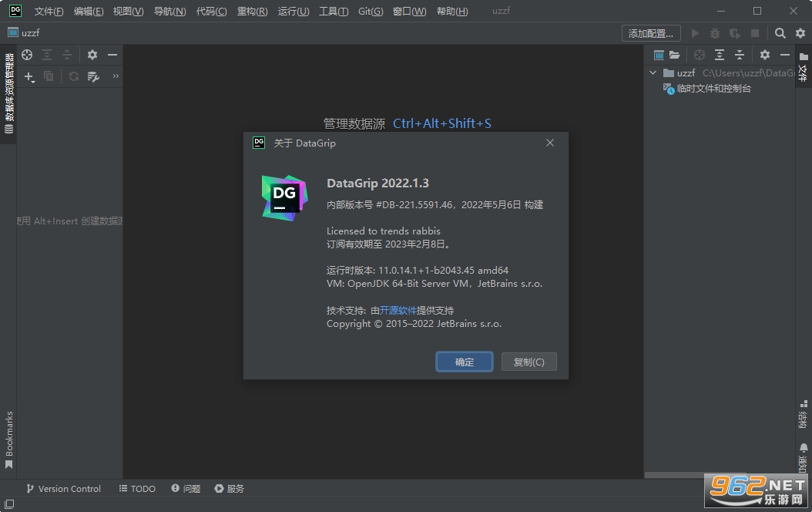
Task: Select the uzzf folder in Files tree
Action: [686, 73]
